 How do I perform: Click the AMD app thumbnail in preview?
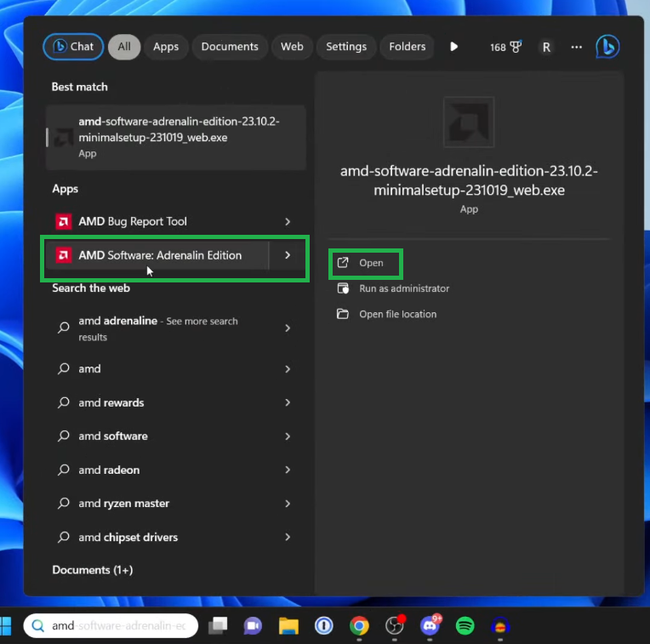(469, 123)
